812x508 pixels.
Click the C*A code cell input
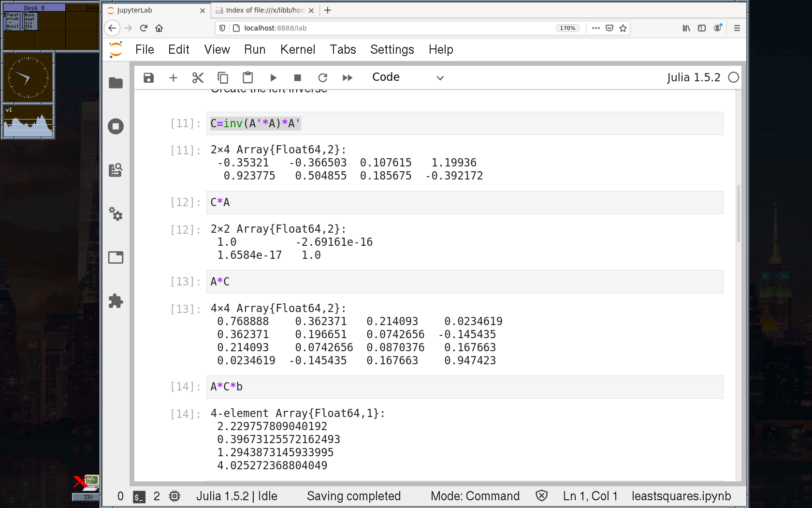pos(464,203)
